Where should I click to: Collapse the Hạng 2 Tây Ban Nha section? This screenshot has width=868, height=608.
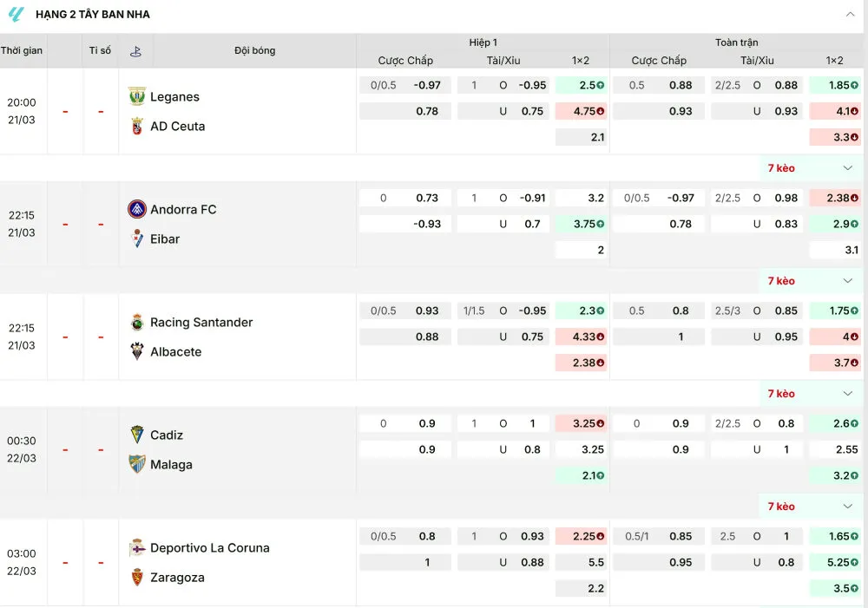pyautogui.click(x=850, y=15)
